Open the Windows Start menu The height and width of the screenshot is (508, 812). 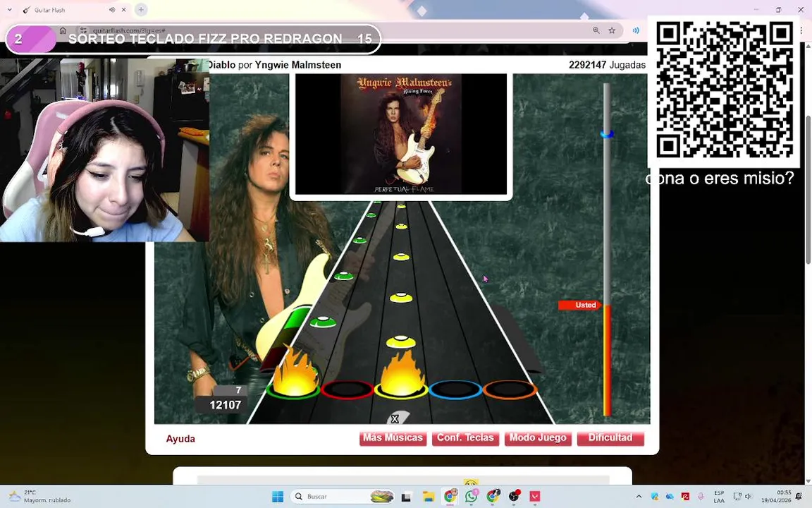pyautogui.click(x=278, y=497)
